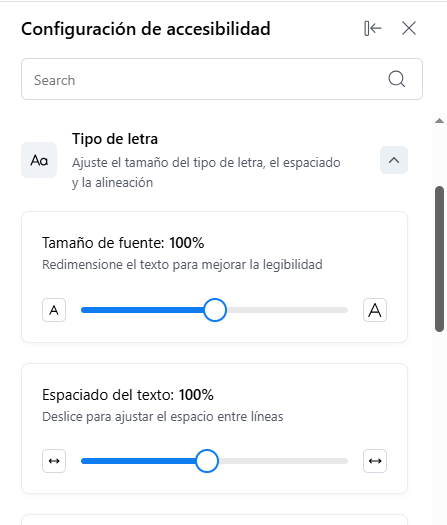
Task: Increase font size with large A button
Action: 375,310
